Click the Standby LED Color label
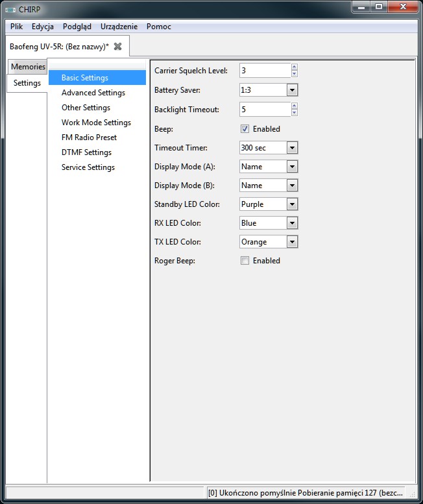Viewport: 423px width, 504px height. [x=187, y=204]
